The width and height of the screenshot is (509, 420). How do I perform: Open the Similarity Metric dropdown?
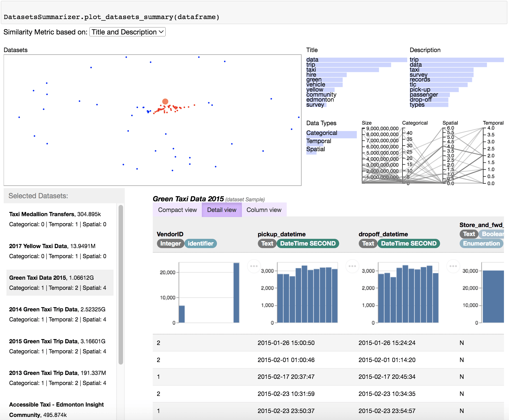[x=127, y=32]
